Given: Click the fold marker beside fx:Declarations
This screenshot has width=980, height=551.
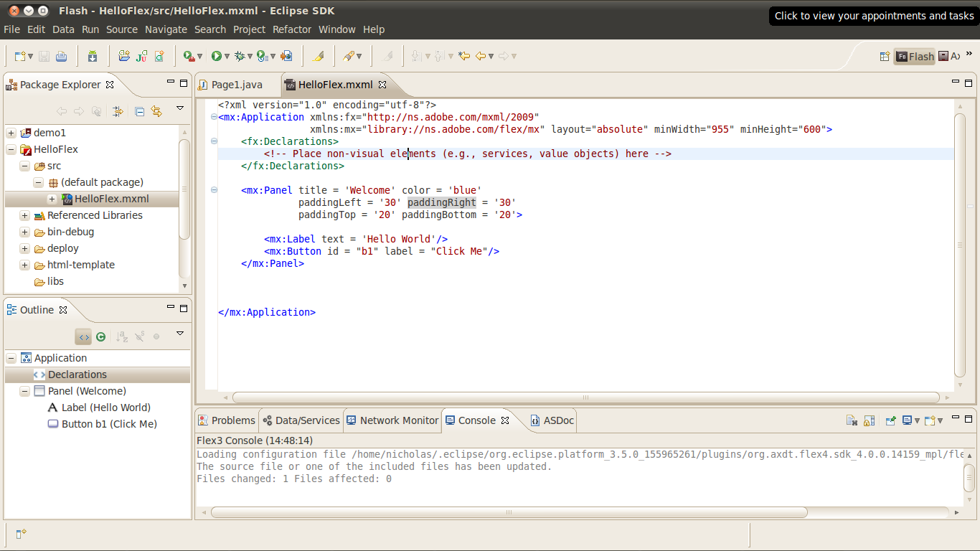Looking at the screenshot, I should 214,141.
